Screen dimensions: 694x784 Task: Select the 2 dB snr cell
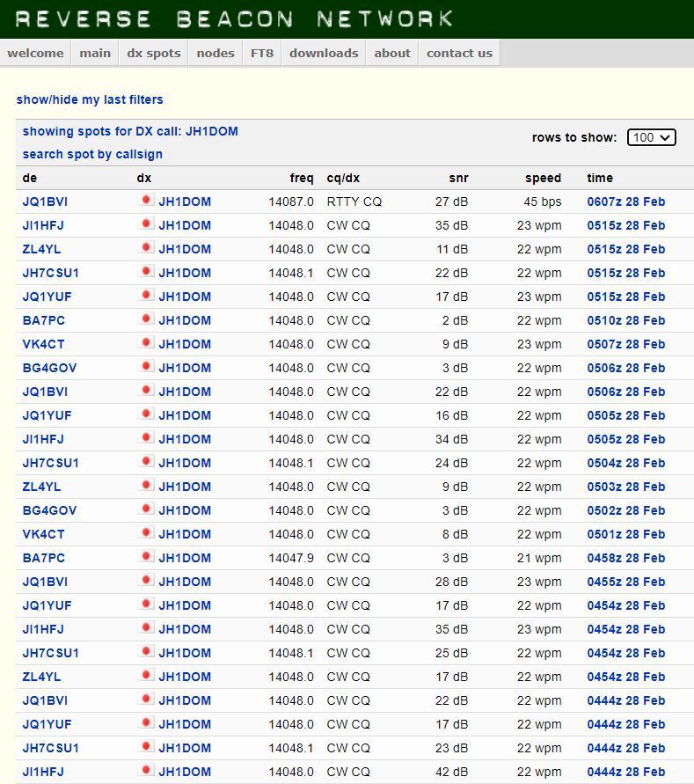point(455,320)
